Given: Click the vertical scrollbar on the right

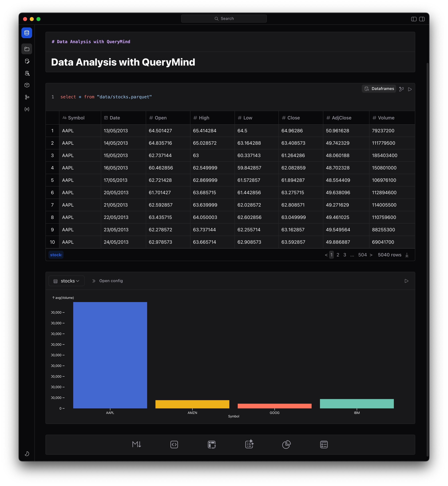Looking at the screenshot, I should tap(428, 260).
